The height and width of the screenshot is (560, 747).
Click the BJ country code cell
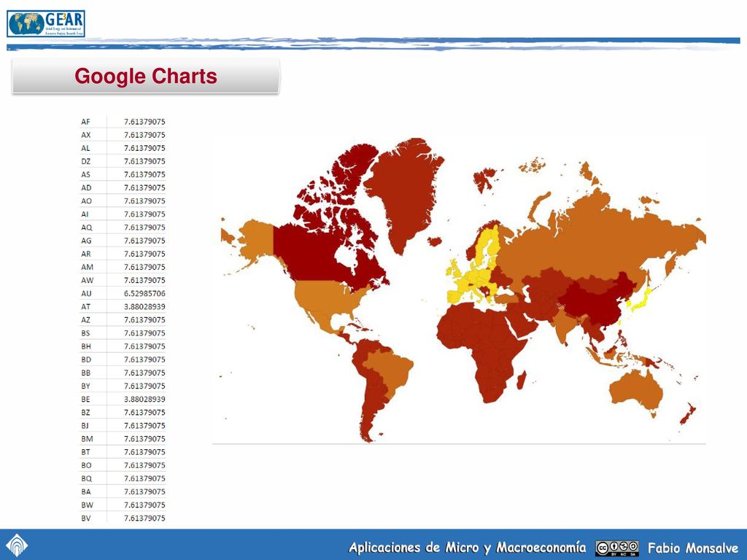[x=85, y=426]
